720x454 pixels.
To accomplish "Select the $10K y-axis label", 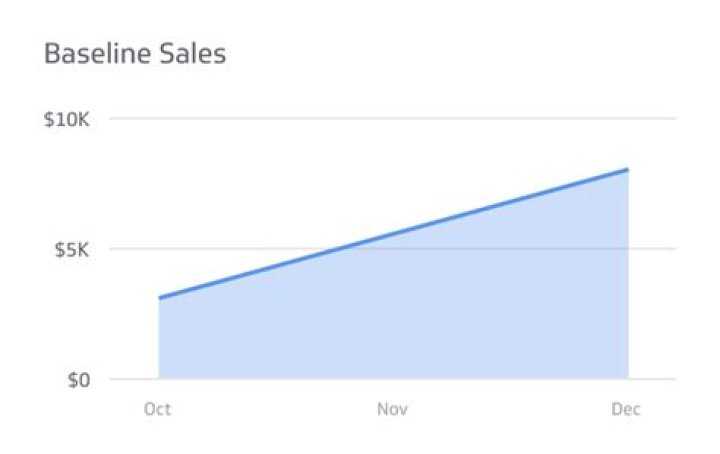I will point(68,119).
